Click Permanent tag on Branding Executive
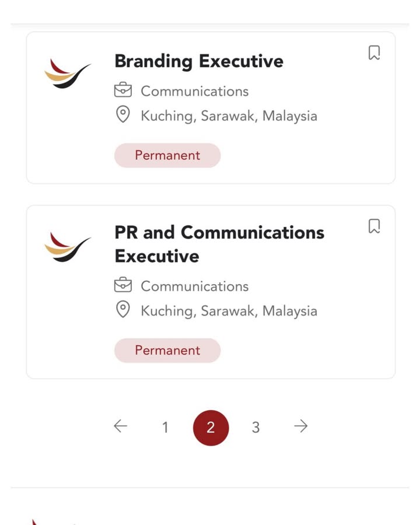The width and height of the screenshot is (420, 525). point(167,155)
